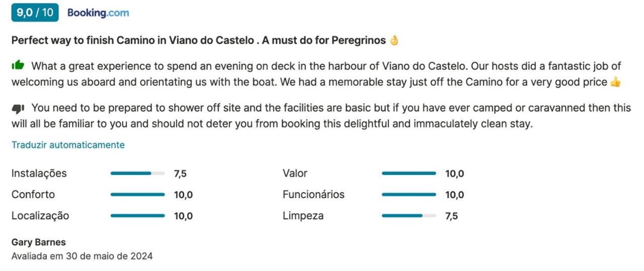Click the dark thumbs-down icon
Image resolution: width=644 pixels, height=271 pixels.
click(18, 108)
